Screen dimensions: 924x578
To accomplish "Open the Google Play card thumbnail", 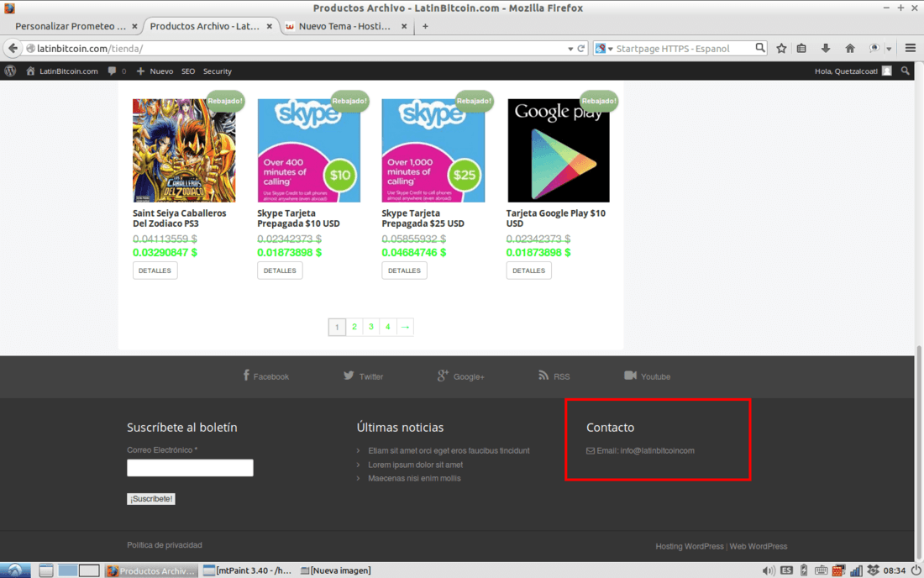I will [x=558, y=150].
